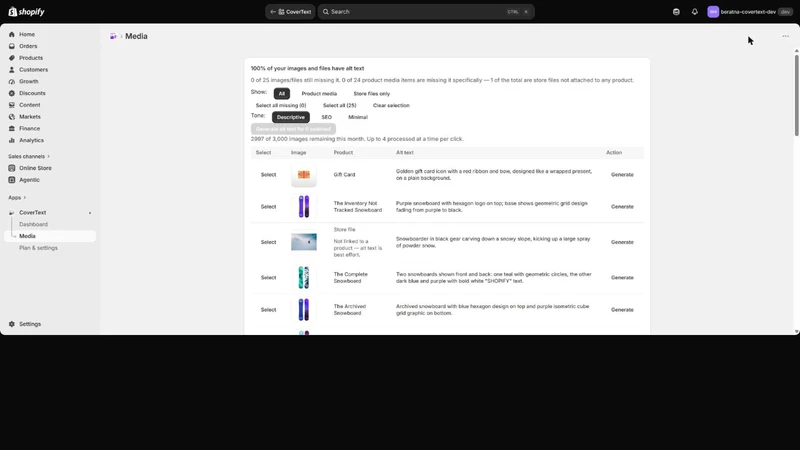Open the Orders menu item
The height and width of the screenshot is (450, 800).
[28, 46]
